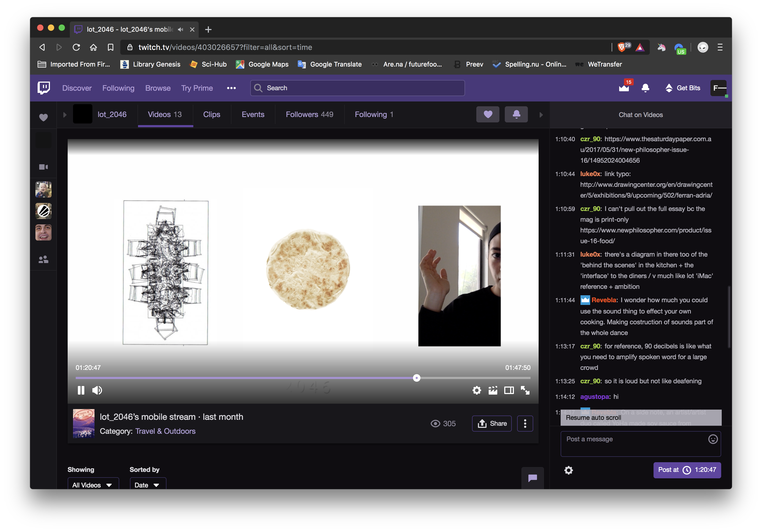Click the clip creation clapperboard icon
Screen dimensions: 762x532
click(x=493, y=390)
